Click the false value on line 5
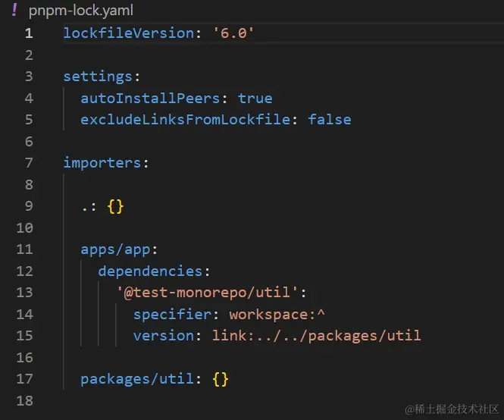Viewport: 504px width, 420px height. (x=330, y=120)
